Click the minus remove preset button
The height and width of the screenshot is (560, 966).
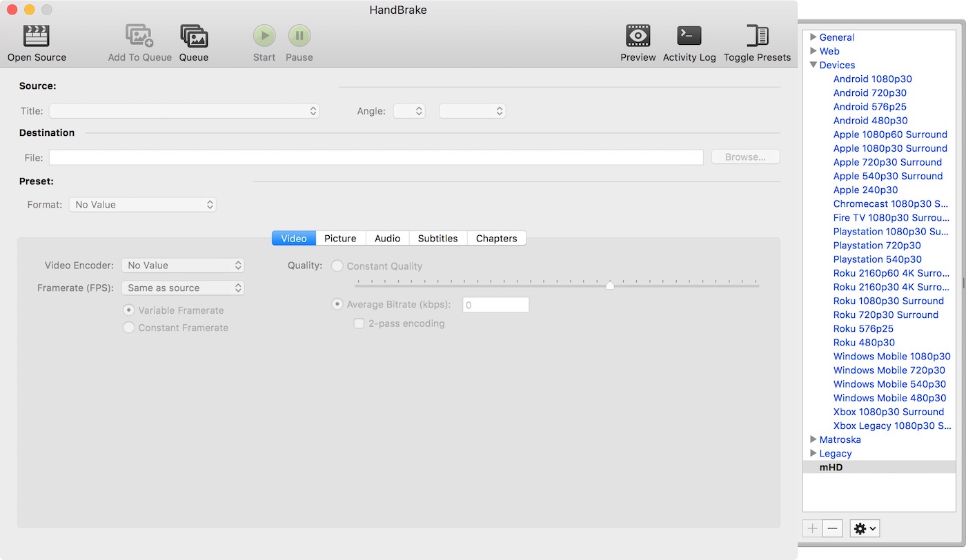(x=833, y=528)
